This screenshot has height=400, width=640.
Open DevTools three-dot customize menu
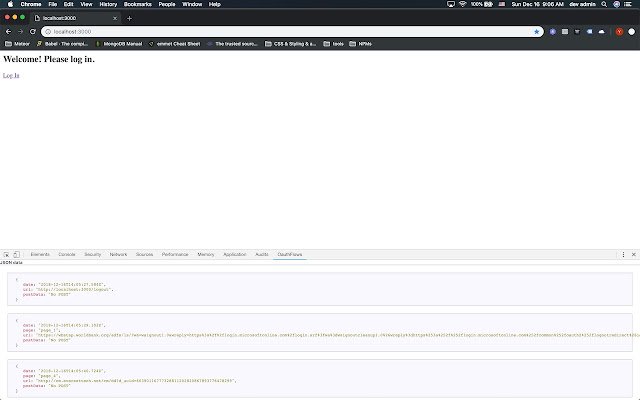(623, 254)
